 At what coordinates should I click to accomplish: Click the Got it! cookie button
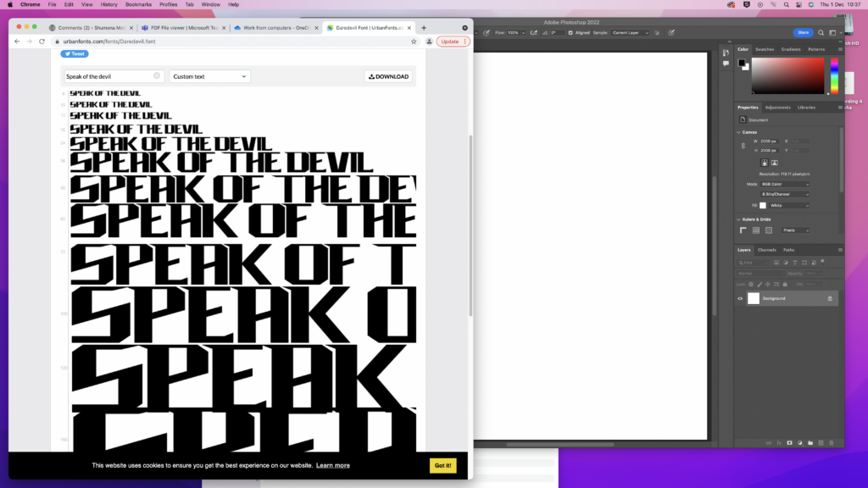point(442,465)
